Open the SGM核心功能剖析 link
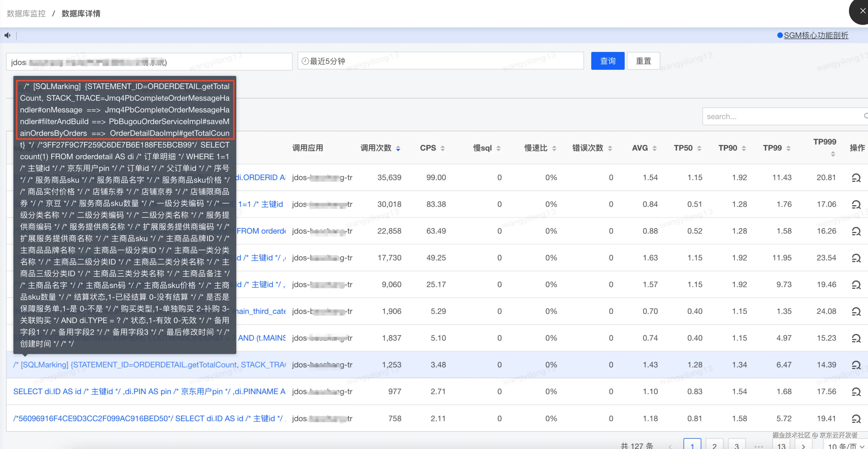868x449 pixels. (815, 36)
